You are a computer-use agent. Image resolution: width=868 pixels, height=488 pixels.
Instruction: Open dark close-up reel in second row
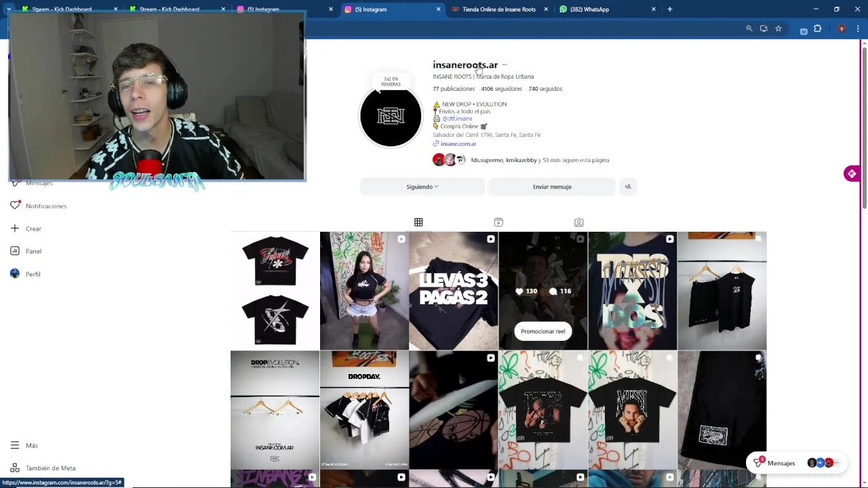click(454, 410)
